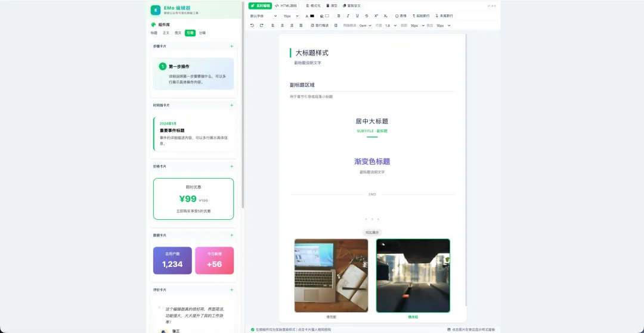Image resolution: width=644 pixels, height=333 pixels.
Task: Click the 修改后 green-bordered image
Action: tap(413, 276)
